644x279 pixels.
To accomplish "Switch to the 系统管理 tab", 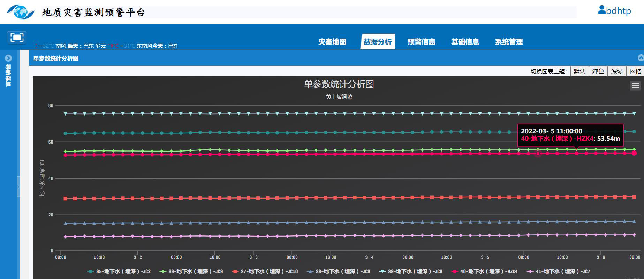I will coord(509,42).
